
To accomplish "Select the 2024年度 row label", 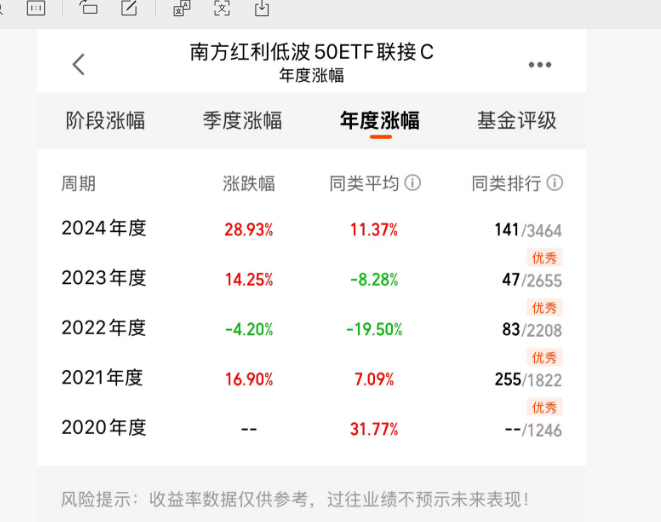I will (x=104, y=228).
